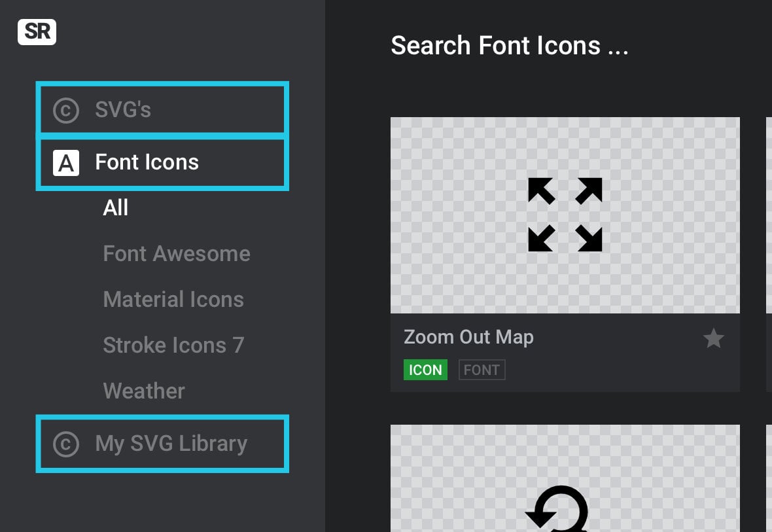Favorite Zoom Out Map with the star

(x=713, y=338)
